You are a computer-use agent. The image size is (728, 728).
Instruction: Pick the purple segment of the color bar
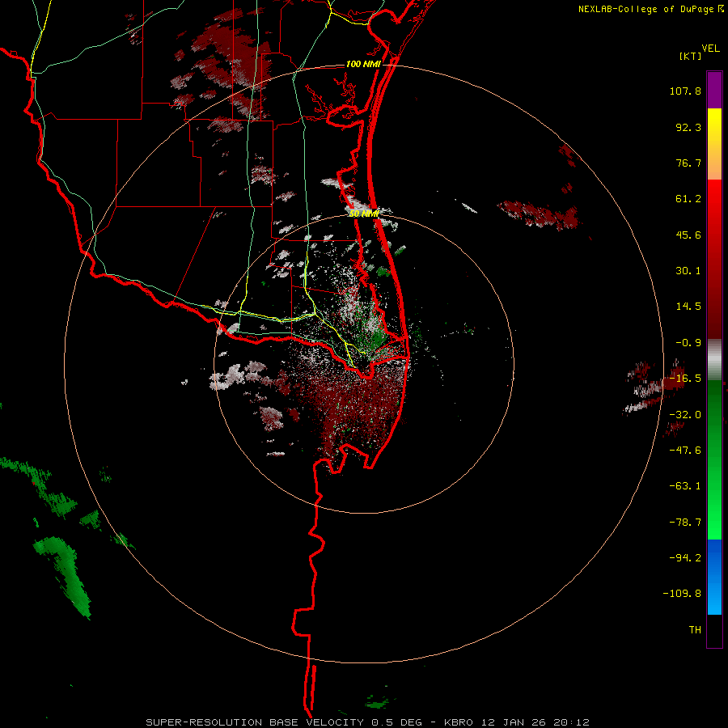click(x=714, y=90)
